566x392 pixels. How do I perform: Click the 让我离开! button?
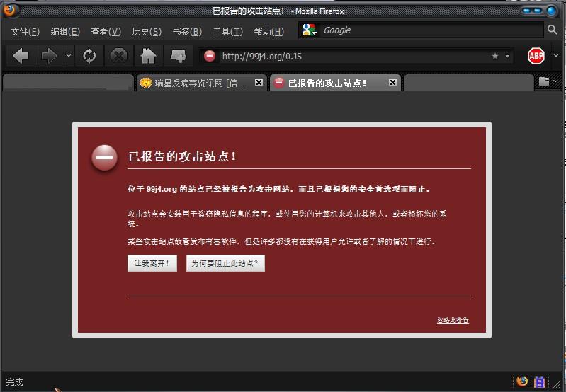[x=152, y=263]
